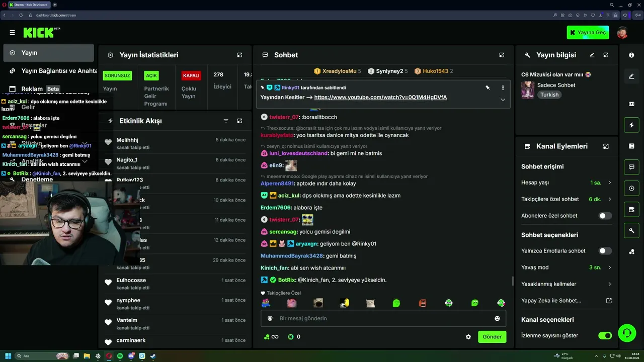Click the info icon in right sidebar
Screen dimensions: 644x362
(x=631, y=55)
